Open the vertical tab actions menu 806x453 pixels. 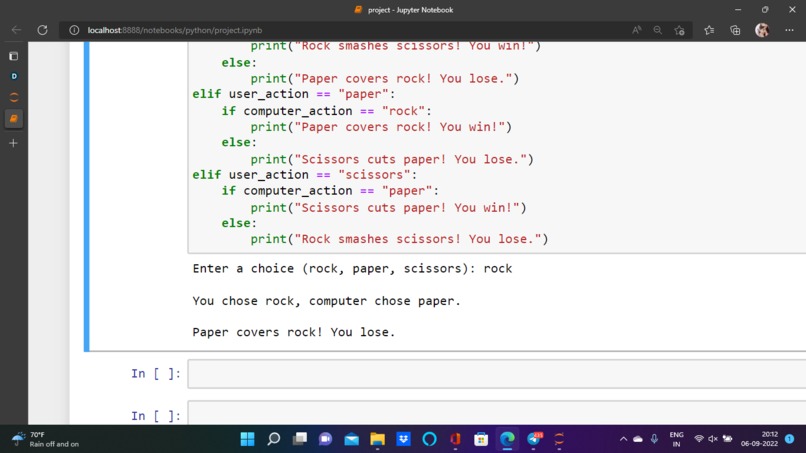(x=14, y=56)
